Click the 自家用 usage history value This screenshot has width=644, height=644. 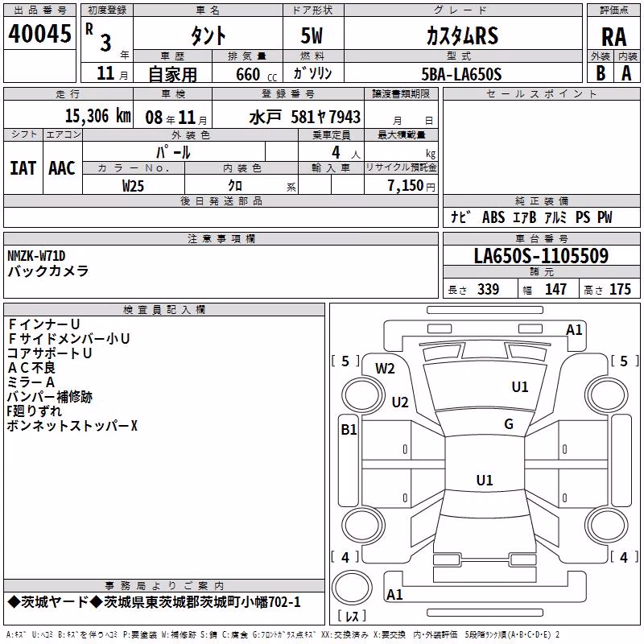tap(172, 74)
